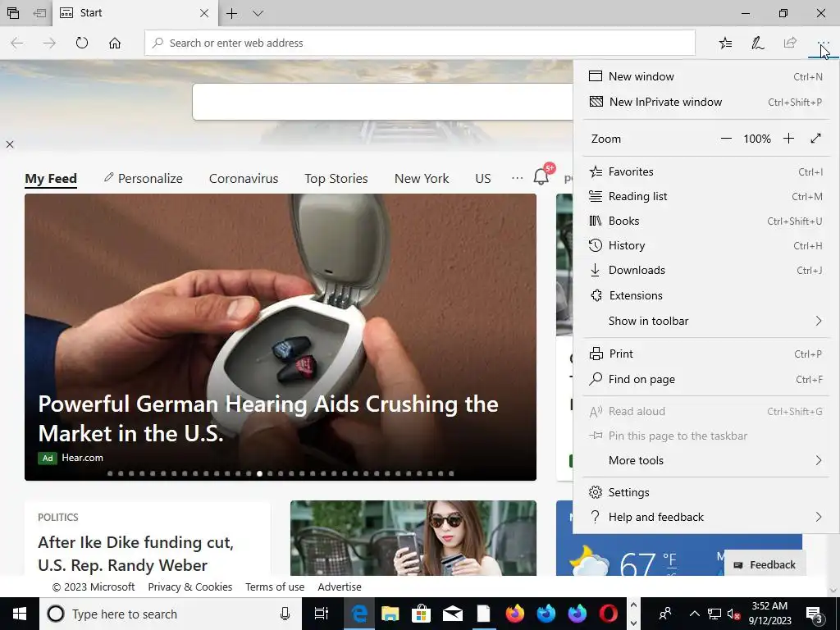Show hidden system tray icons
Image resolution: width=840 pixels, height=630 pixels.
(694, 614)
